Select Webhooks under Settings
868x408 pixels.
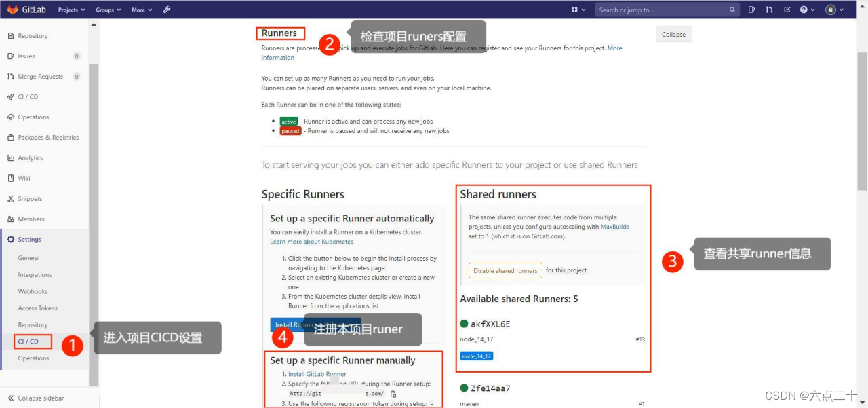33,291
